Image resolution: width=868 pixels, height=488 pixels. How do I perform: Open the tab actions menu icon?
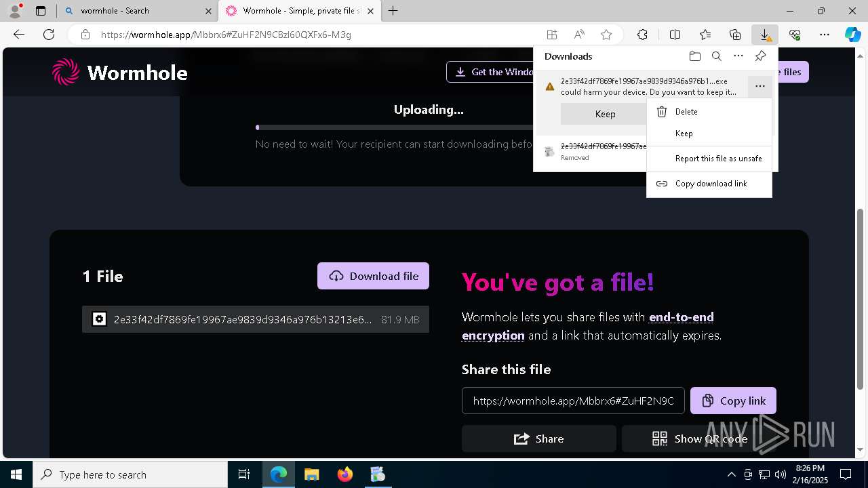click(41, 11)
